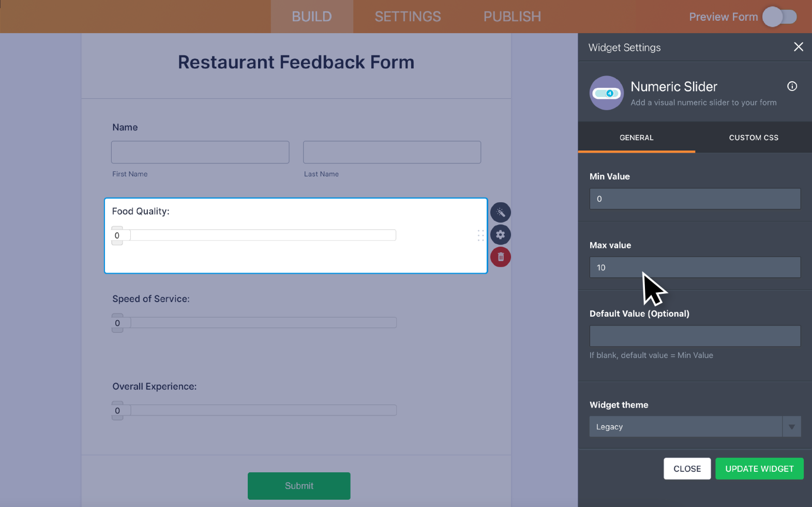
Task: Focus the Default Value (Optional) field
Action: [x=695, y=336]
